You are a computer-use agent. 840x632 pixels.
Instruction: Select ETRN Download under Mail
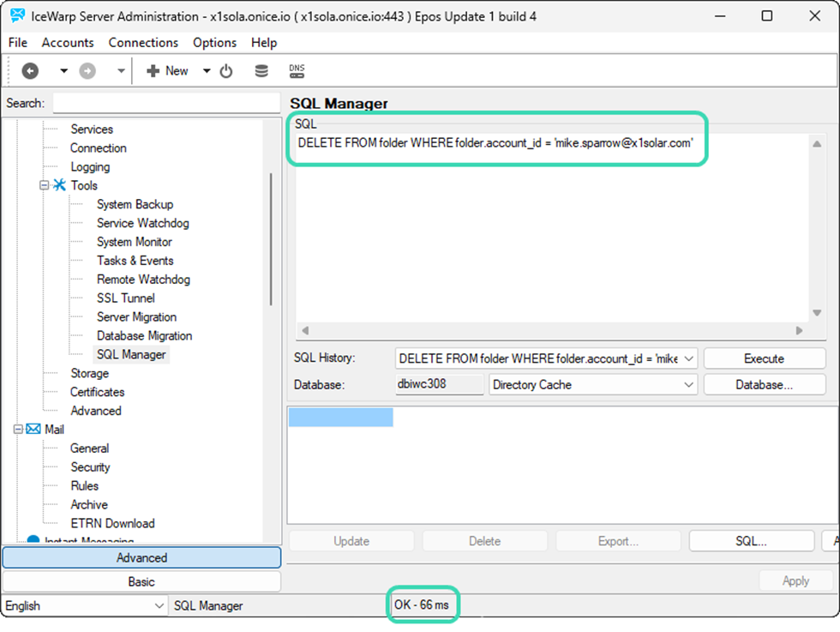tap(112, 523)
